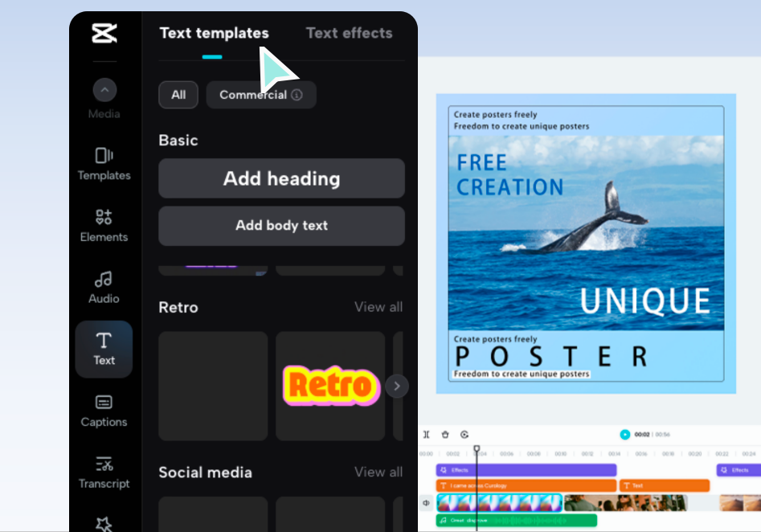761x532 pixels.
Task: Select the Retro text template thumbnail
Action: [x=329, y=386]
